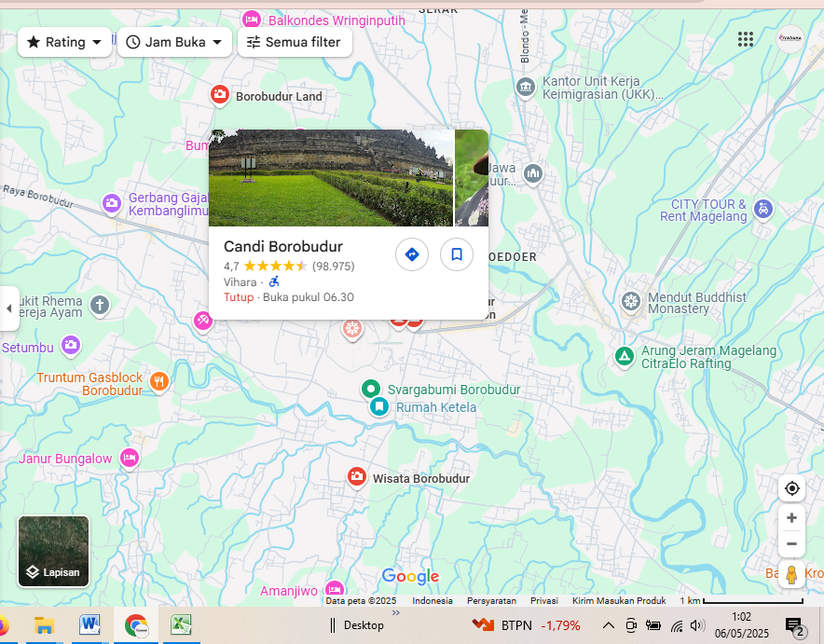The height and width of the screenshot is (644, 824).
Task: Zoom out of the map
Action: pos(791,544)
